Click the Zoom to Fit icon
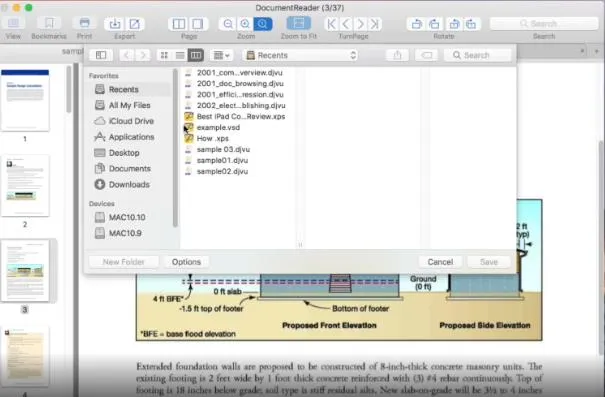Image resolution: width=605 pixels, height=397 pixels. [x=298, y=23]
